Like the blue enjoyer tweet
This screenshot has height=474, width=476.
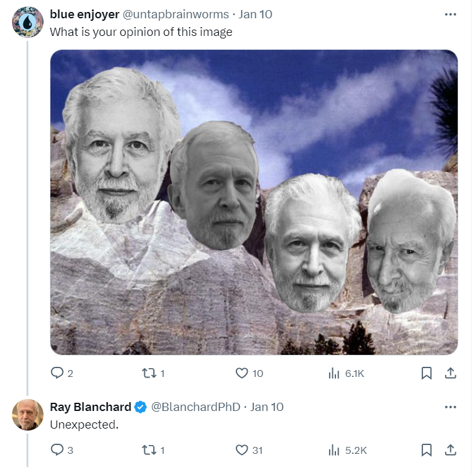(249, 373)
